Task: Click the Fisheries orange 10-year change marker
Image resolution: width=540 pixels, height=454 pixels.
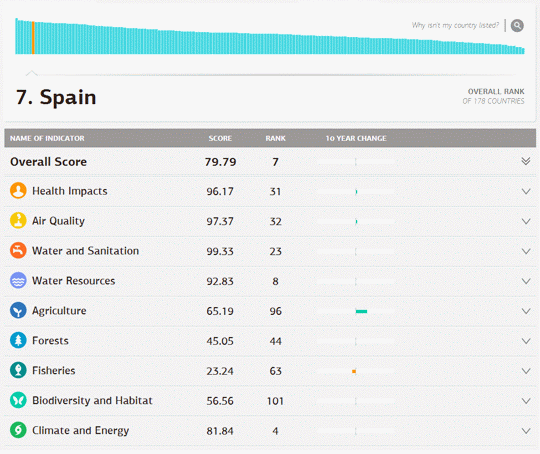Action: 354,371
